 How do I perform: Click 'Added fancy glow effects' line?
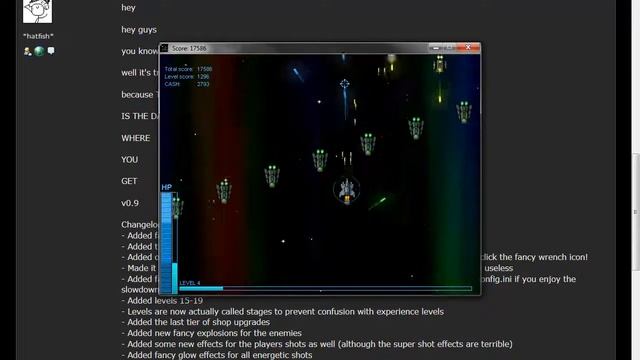coord(217,355)
